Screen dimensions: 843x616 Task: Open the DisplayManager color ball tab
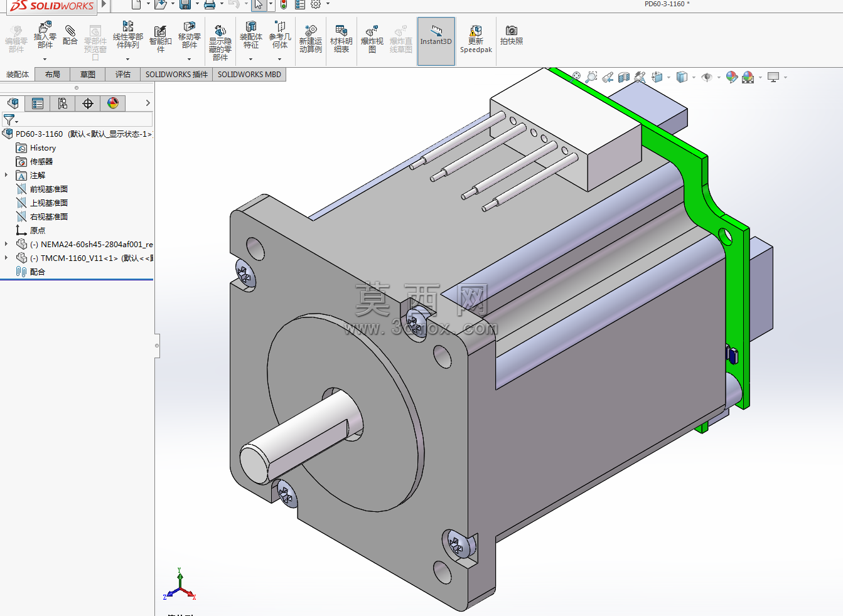click(x=113, y=104)
